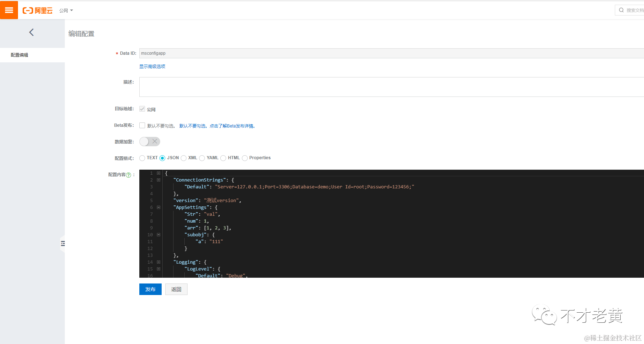The image size is (644, 344).
Task: Collapse subobj fold on line 10
Action: pos(158,235)
